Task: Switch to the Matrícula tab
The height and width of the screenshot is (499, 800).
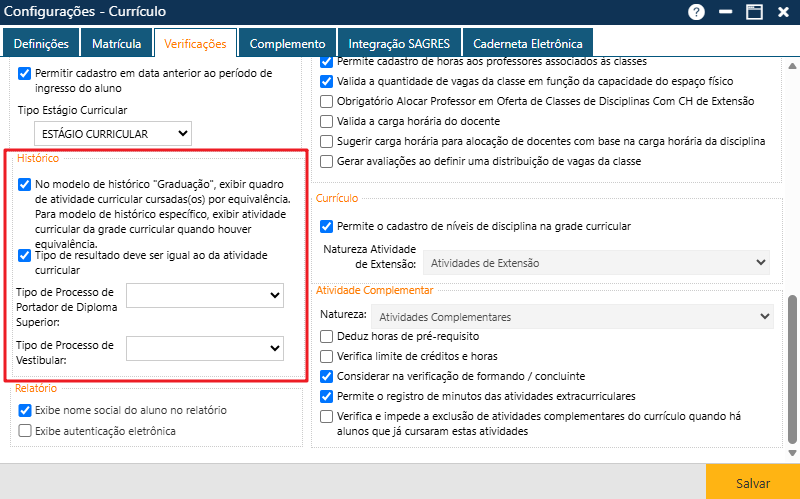Action: 117,43
